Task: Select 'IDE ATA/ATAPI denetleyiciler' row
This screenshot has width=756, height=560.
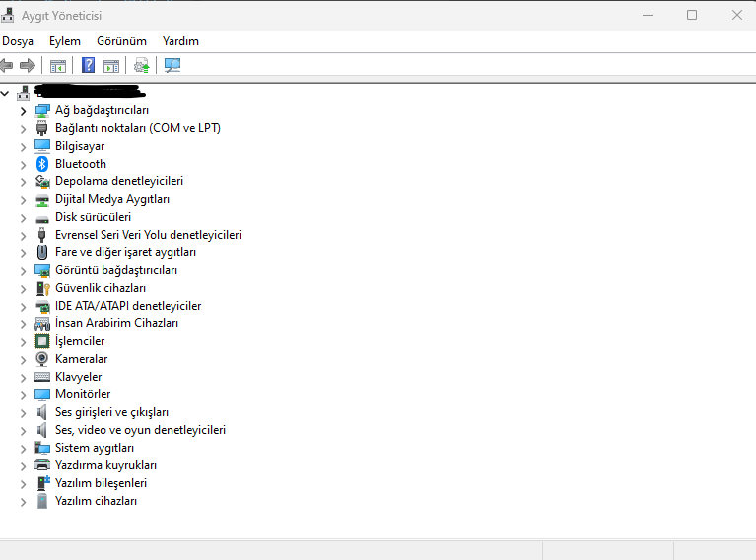Action: (x=128, y=306)
